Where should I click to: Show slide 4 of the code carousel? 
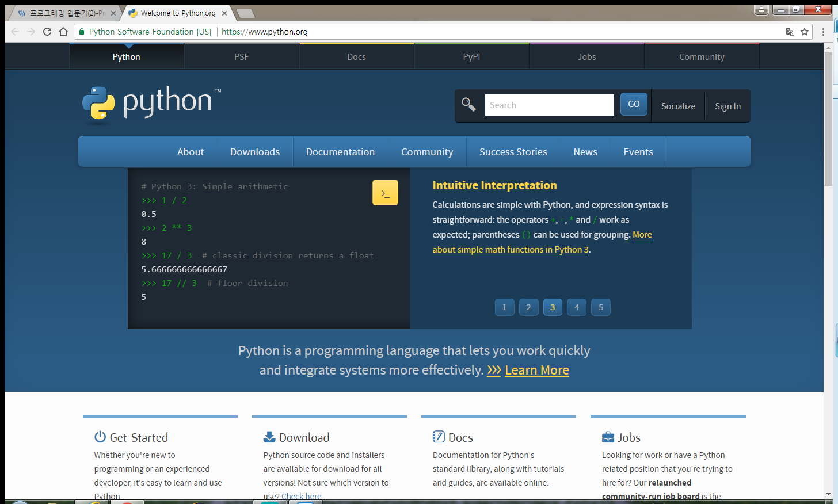[x=577, y=307]
